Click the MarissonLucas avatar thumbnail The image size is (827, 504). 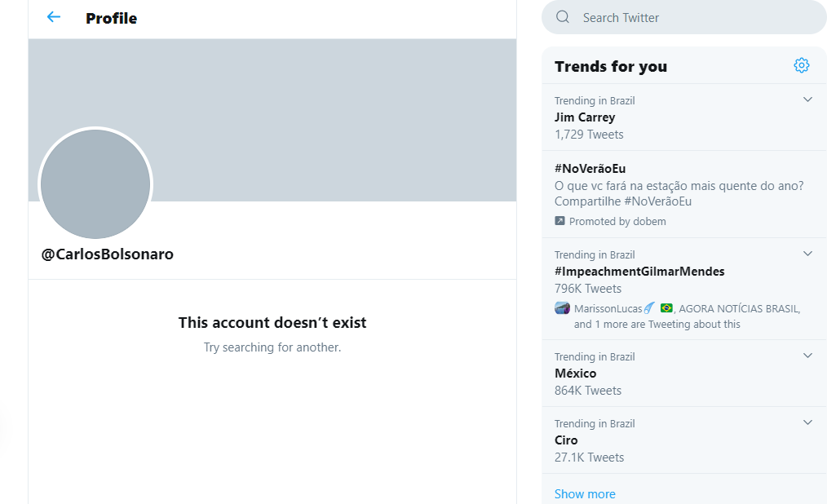pos(562,308)
